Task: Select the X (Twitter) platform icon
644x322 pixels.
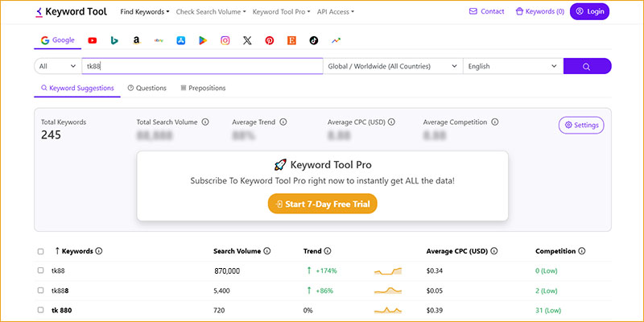Action: click(x=247, y=40)
